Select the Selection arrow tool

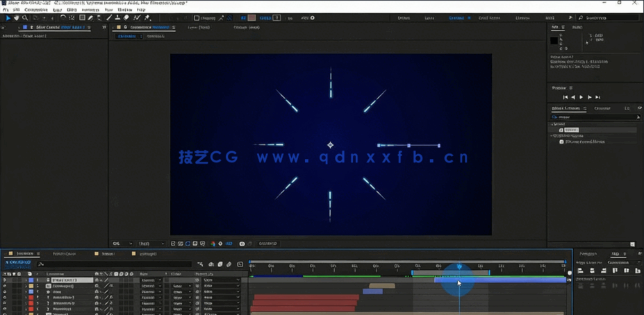(8, 18)
